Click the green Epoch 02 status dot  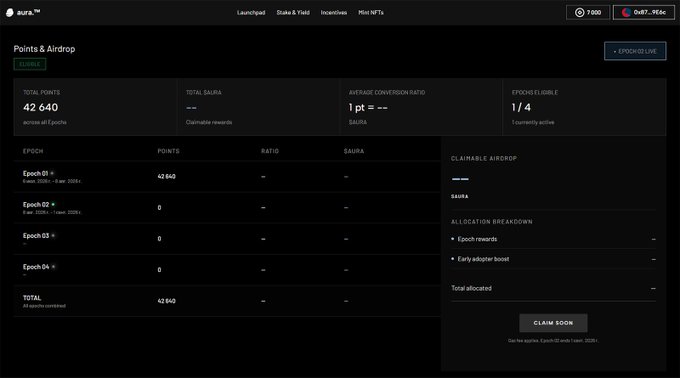coord(53,204)
